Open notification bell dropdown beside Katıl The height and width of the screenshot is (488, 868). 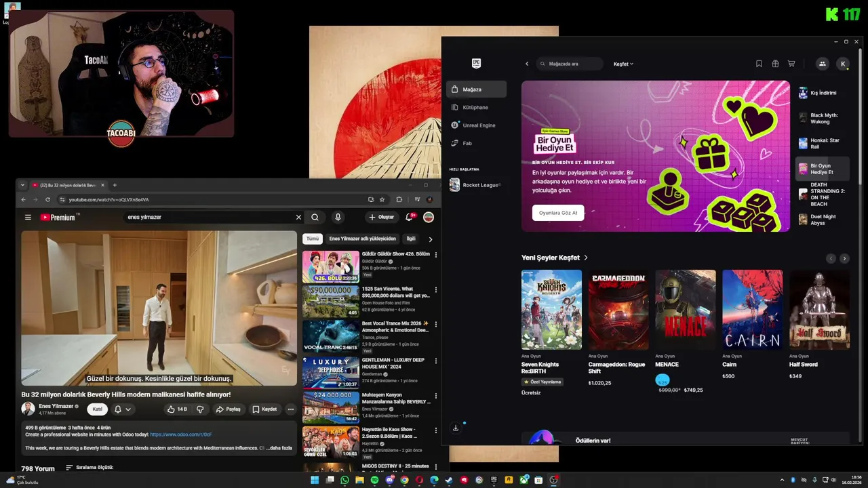coord(123,409)
